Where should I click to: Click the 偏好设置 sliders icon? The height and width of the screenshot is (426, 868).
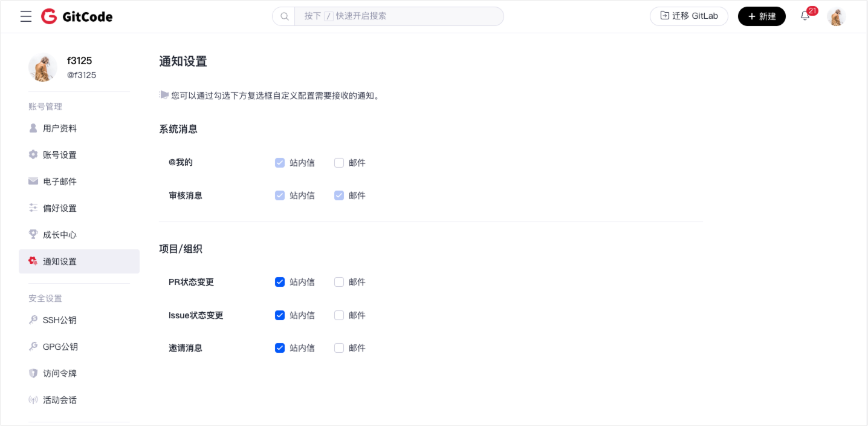33,208
